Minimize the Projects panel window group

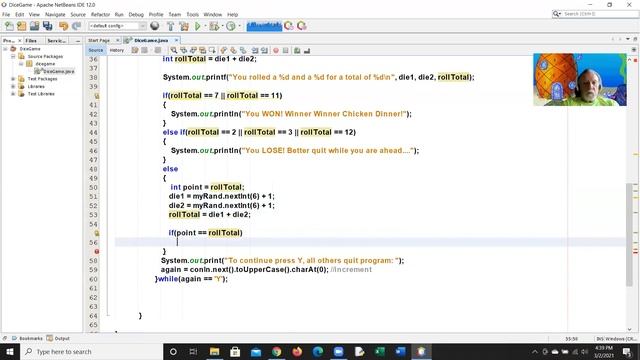tap(78, 41)
